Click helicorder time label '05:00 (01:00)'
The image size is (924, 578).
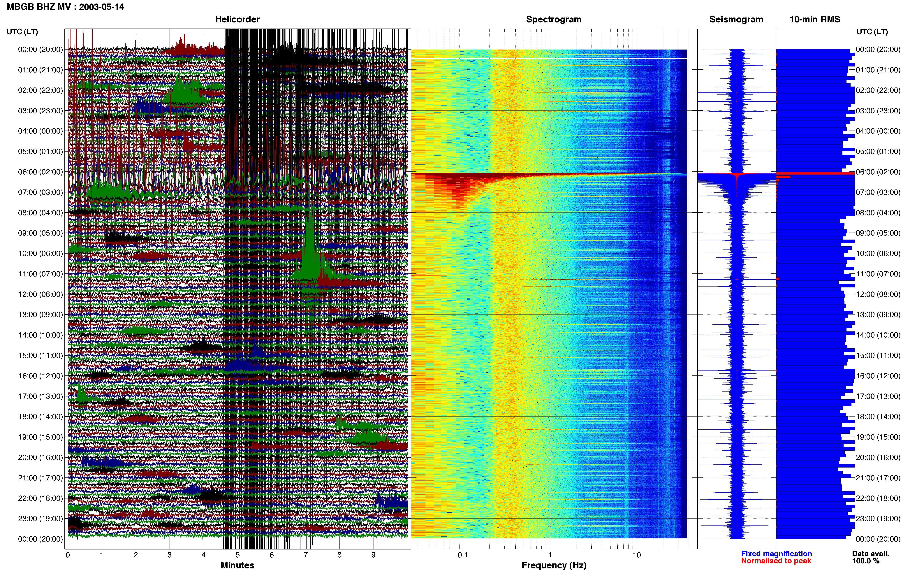[41, 151]
